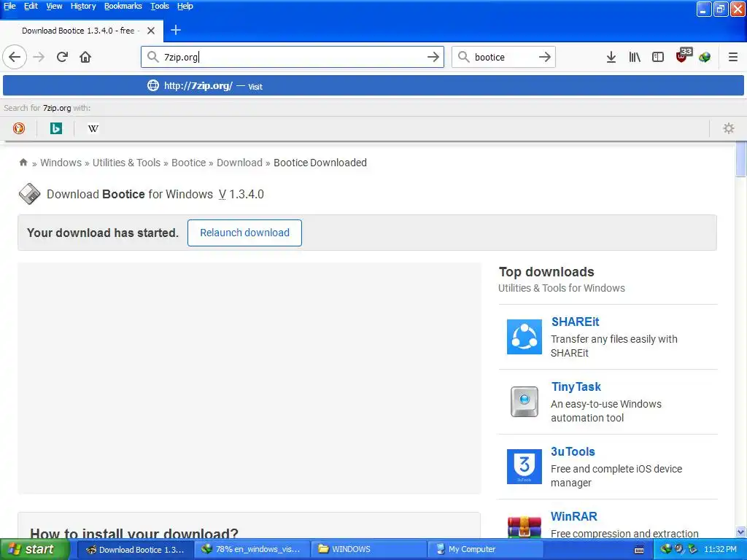Open the View menu

point(54,6)
